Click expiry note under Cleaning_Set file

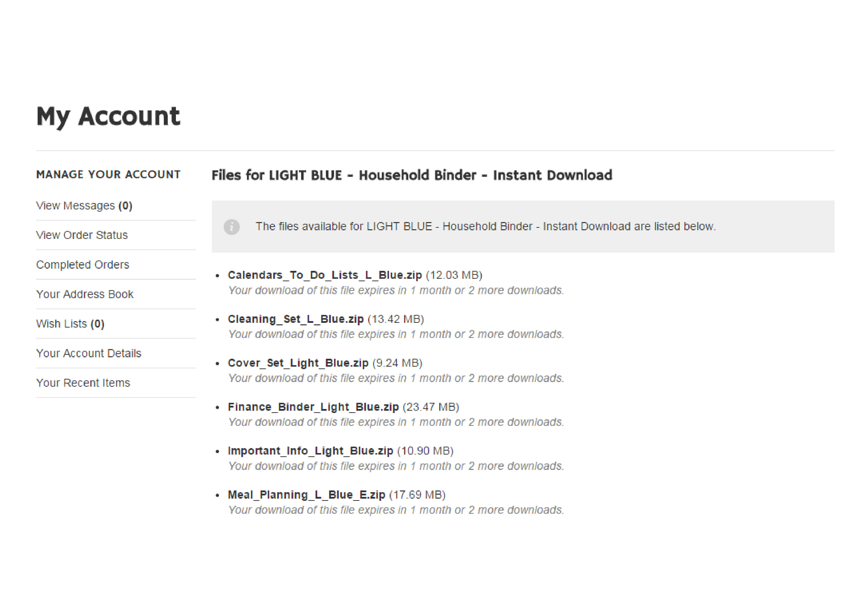[396, 334]
